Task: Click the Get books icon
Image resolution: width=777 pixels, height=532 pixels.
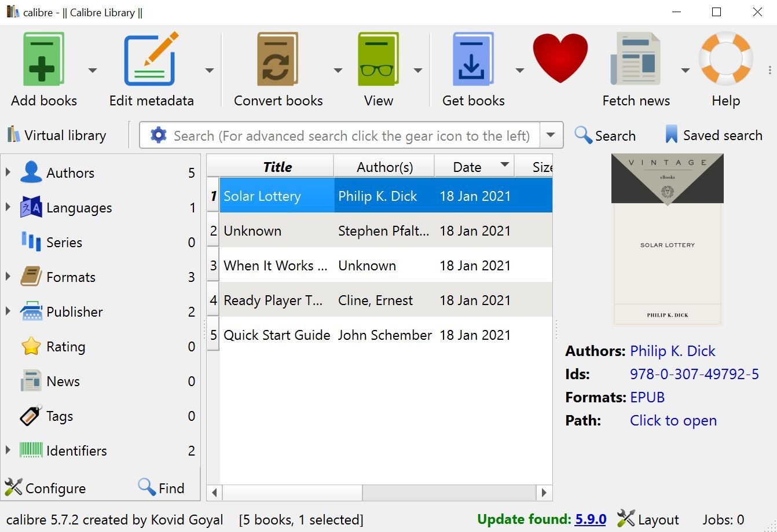Action: 472,59
